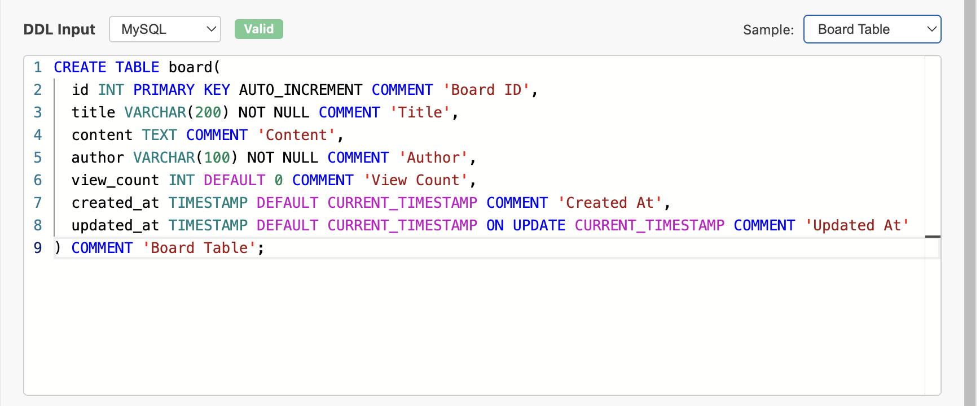Click the empty area below the code

(474, 328)
